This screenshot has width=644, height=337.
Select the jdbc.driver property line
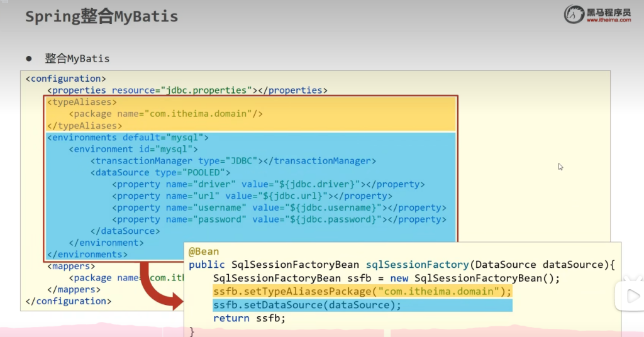click(x=269, y=184)
